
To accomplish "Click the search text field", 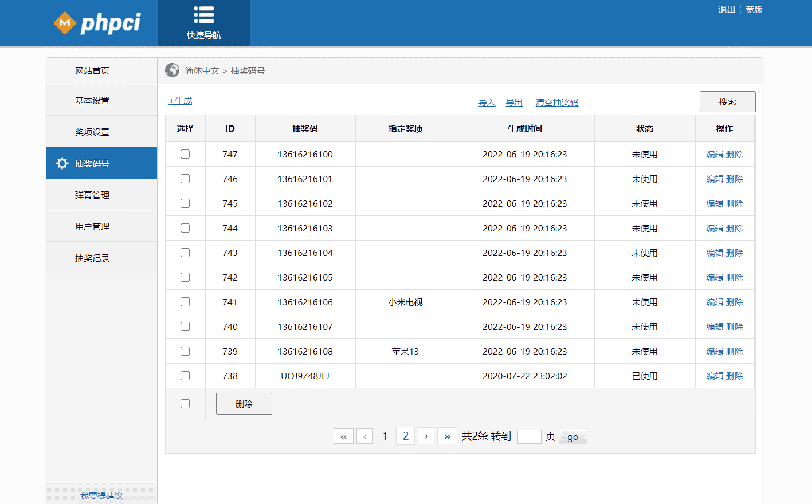I will tap(642, 101).
